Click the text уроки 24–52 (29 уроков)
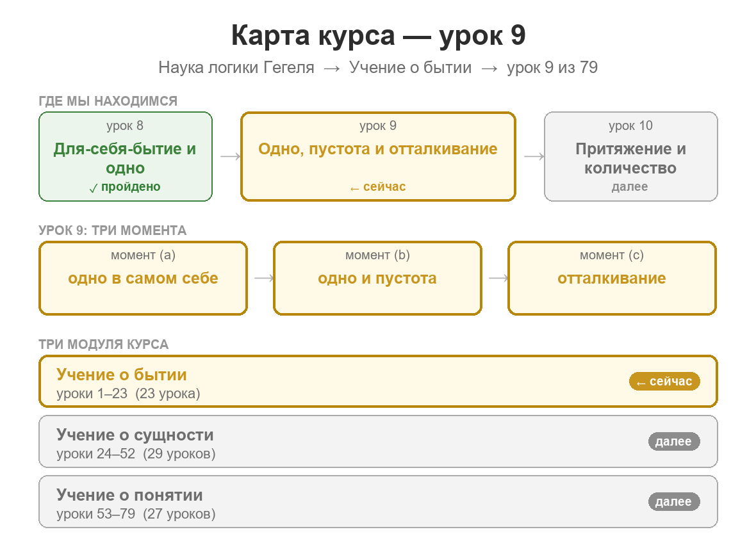Image resolution: width=756 pixels, height=557 pixels. [x=136, y=454]
